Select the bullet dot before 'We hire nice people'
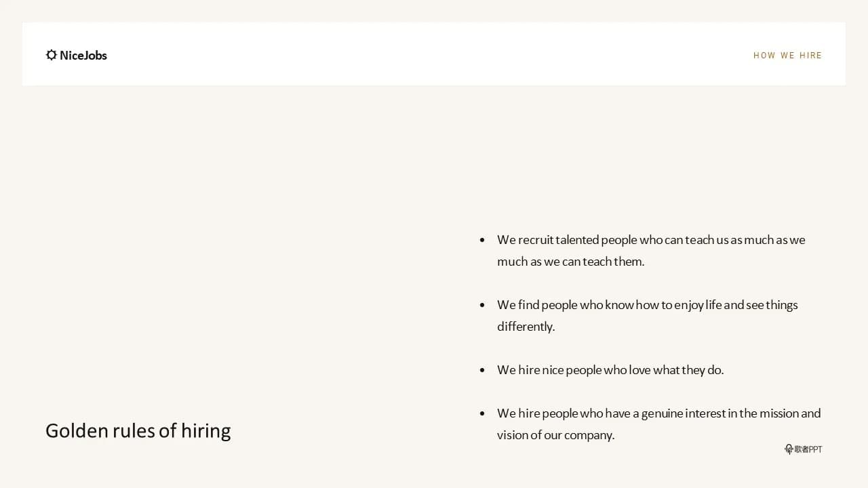 coord(482,370)
